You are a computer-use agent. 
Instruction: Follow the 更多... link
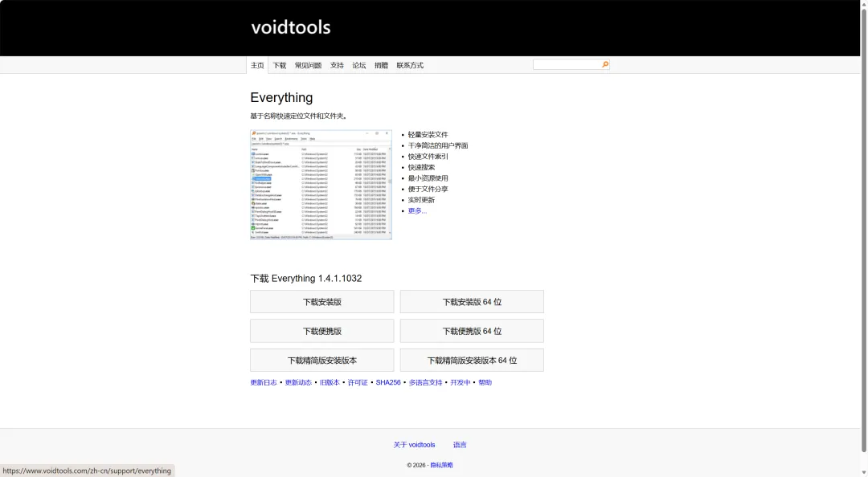point(417,211)
